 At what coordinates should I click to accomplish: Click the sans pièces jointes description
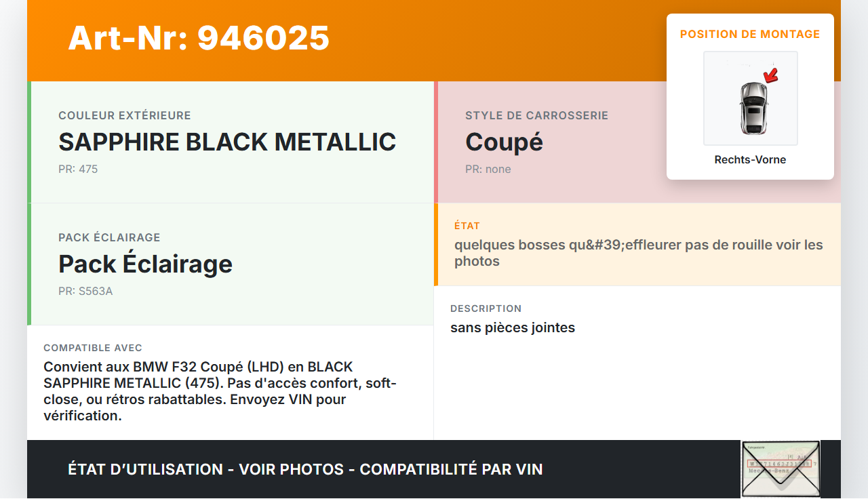click(513, 328)
